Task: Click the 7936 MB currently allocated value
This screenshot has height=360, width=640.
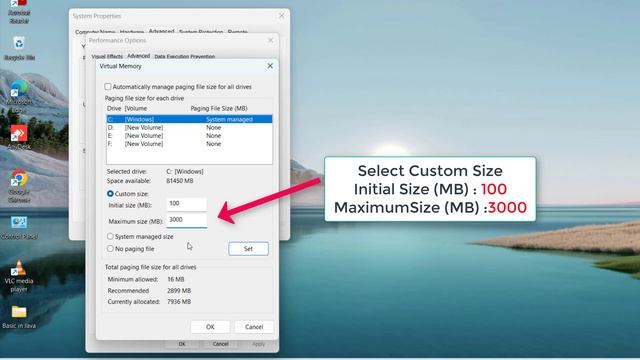Action: 179,302
